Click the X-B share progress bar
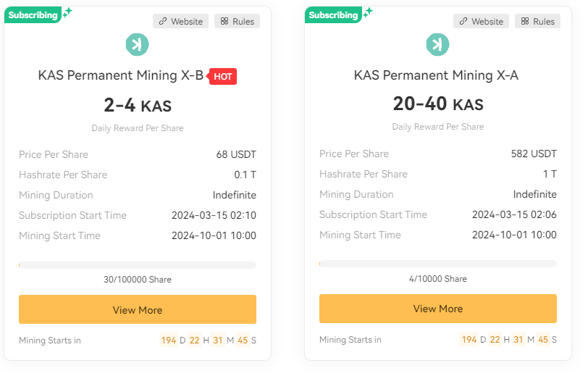Screen dimensions: 588x376 tap(138, 265)
